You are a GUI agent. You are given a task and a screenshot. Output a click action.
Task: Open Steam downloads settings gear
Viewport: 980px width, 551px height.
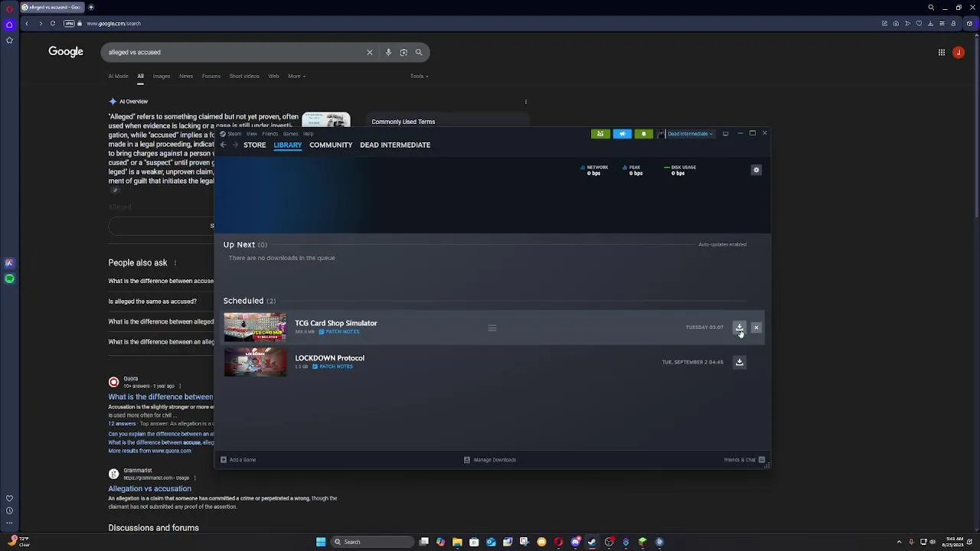[x=756, y=170]
